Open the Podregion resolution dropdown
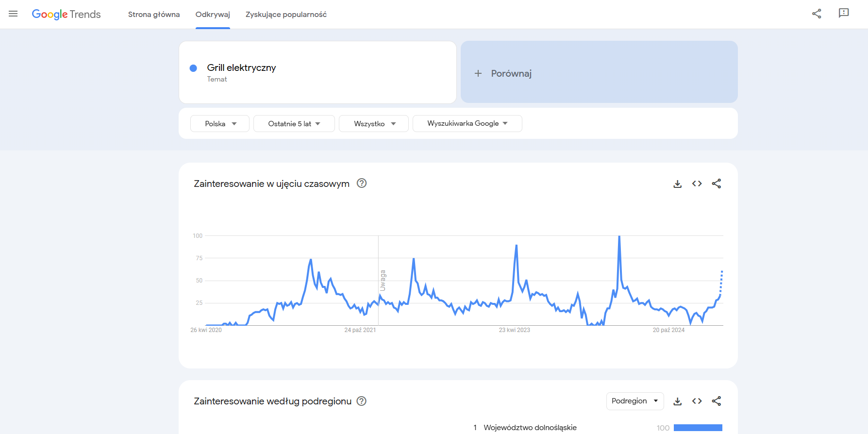Screen dimensions: 868x434 pos(635,401)
